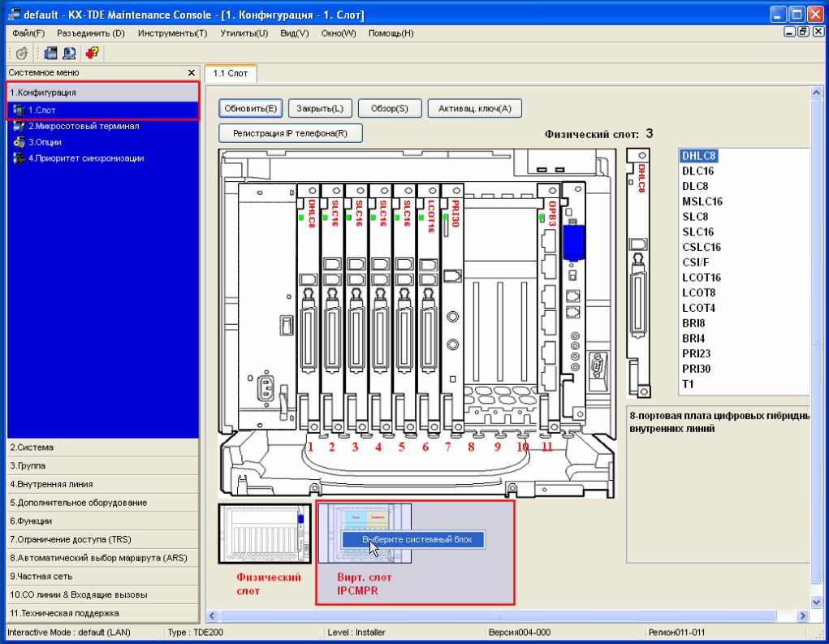Expand the 9.Частная сеть section
829x644 pixels.
103,577
